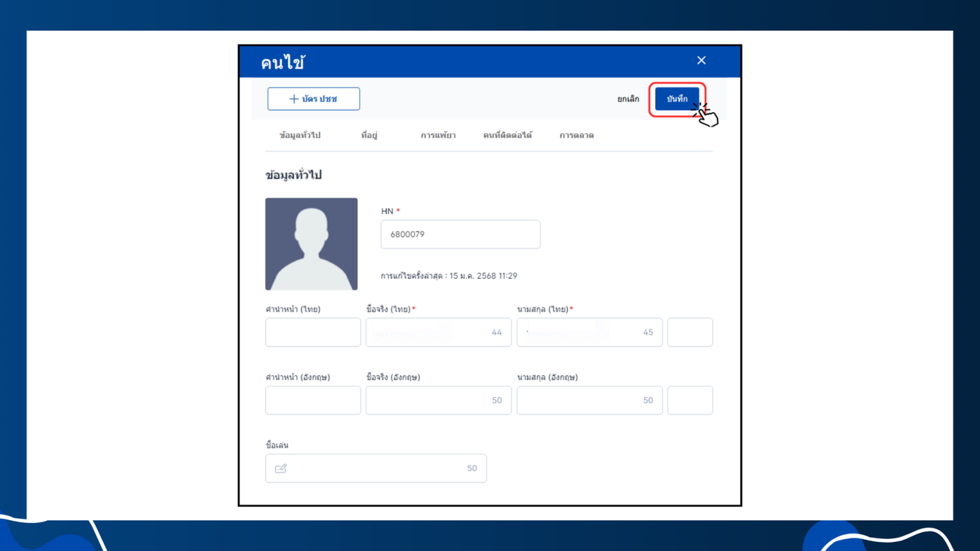Focus the HN field containing 6800079
The width and height of the screenshot is (980, 551).
(x=461, y=235)
